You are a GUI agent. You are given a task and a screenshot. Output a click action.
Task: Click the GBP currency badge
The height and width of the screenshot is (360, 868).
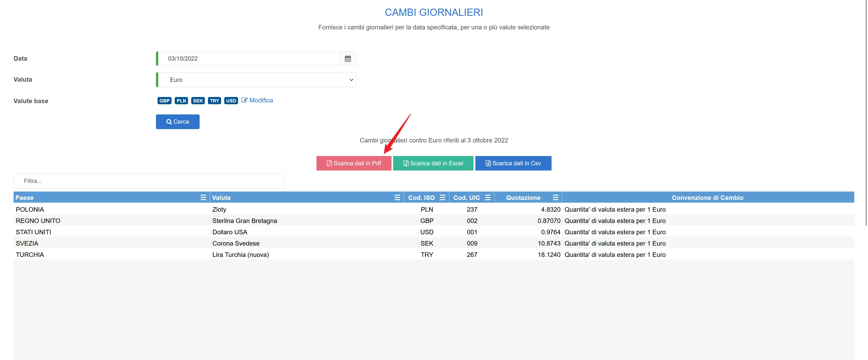164,101
